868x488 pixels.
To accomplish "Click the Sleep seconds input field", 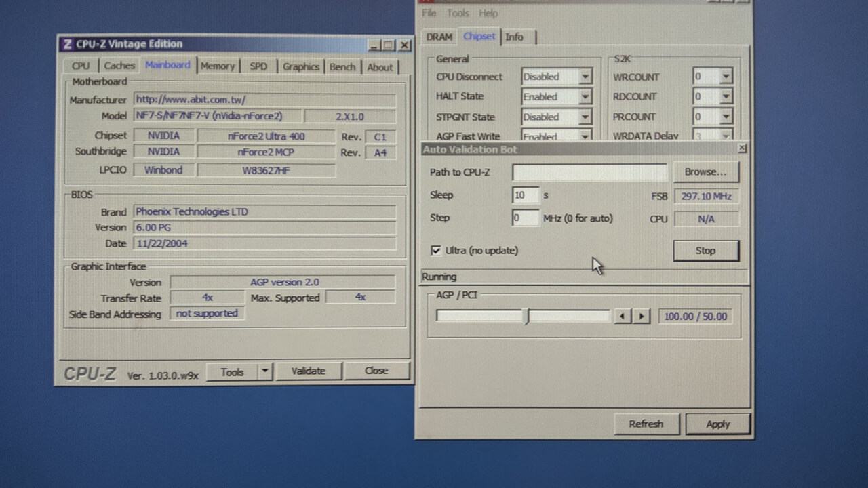I will pyautogui.click(x=526, y=195).
